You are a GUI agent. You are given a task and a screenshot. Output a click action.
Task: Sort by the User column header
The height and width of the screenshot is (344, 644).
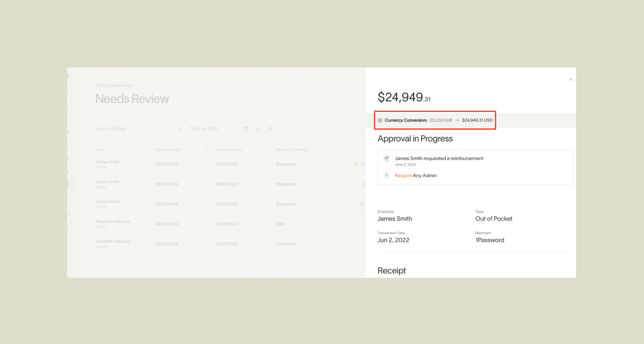pos(99,150)
